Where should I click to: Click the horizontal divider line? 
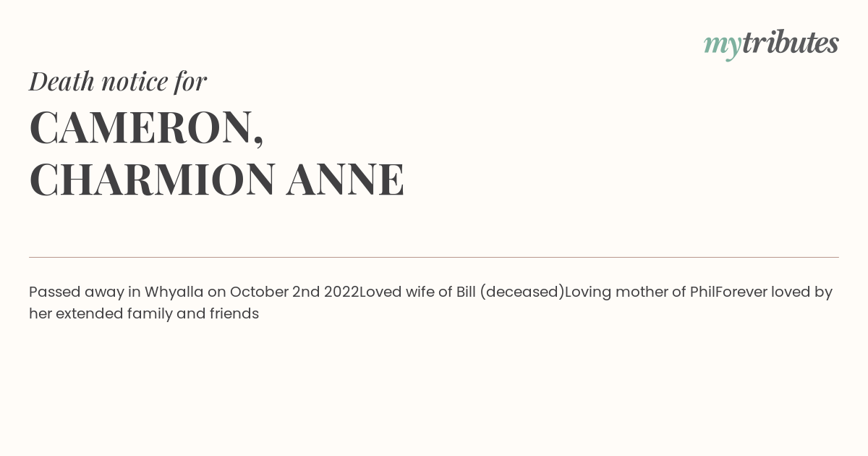434,257
